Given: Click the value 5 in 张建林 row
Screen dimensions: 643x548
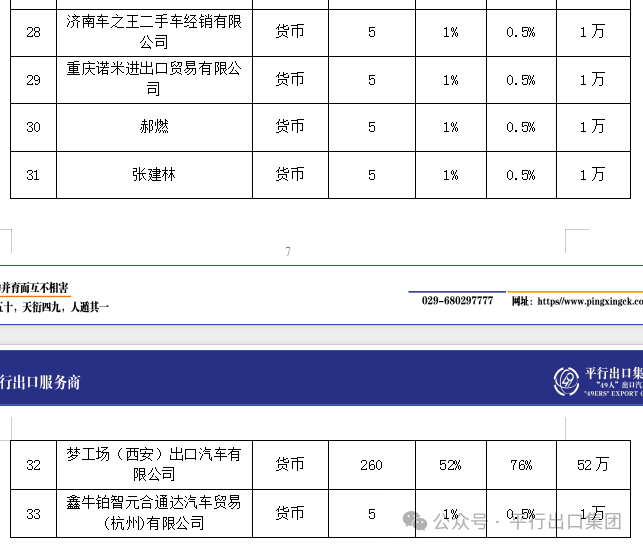Looking at the screenshot, I should click(372, 175).
